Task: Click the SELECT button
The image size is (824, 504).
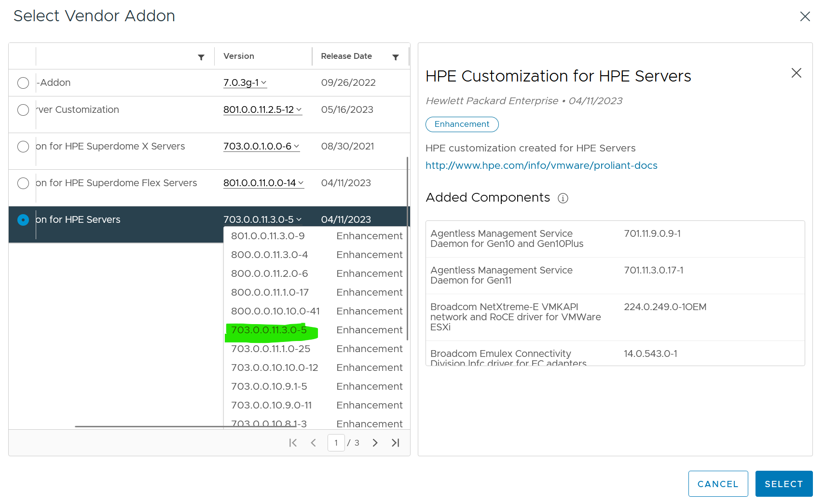Action: [783, 484]
